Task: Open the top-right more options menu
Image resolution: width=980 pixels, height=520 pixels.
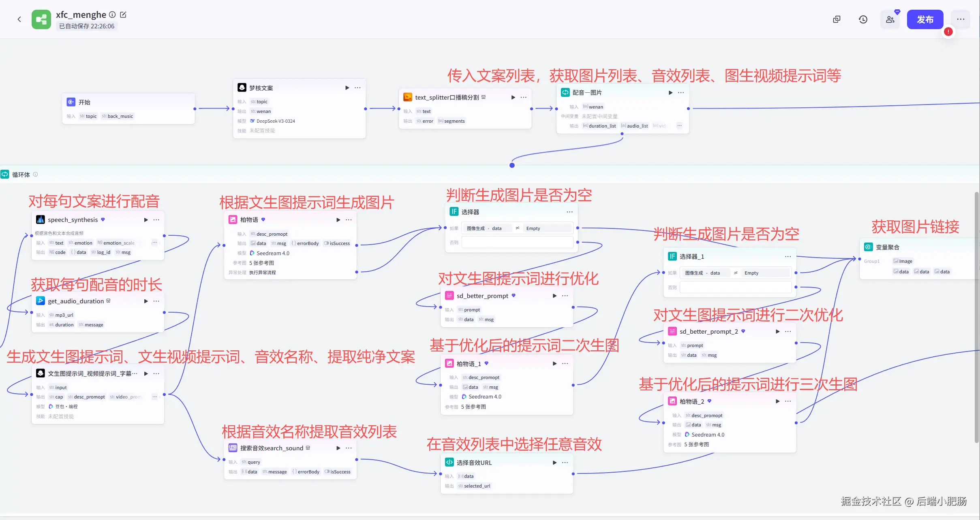Action: (961, 19)
